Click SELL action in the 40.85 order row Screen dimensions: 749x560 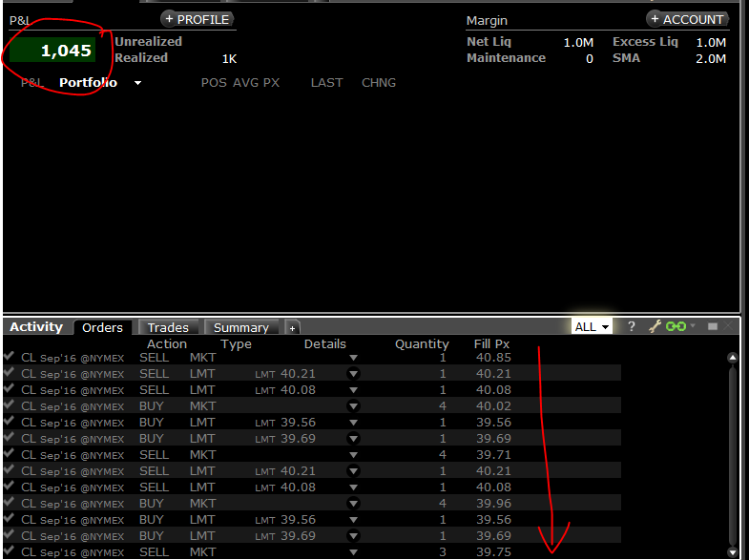click(154, 357)
